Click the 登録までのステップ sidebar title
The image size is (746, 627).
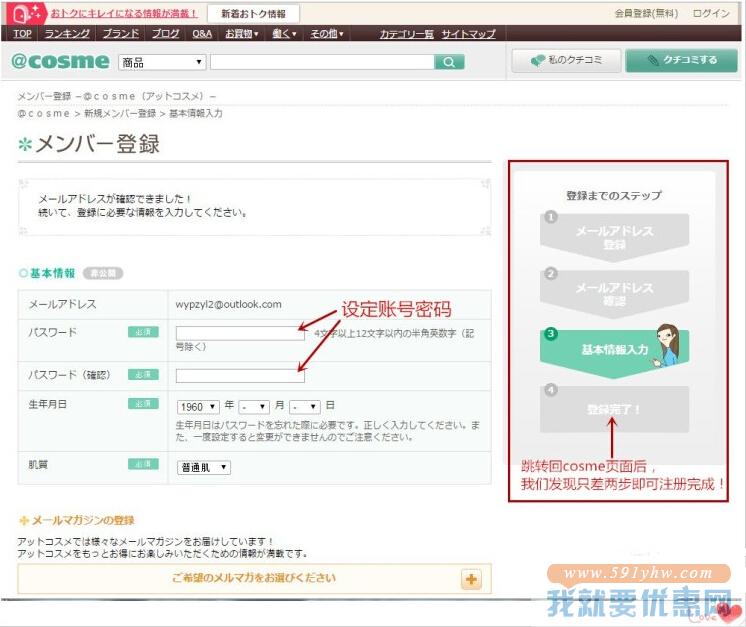click(614, 196)
